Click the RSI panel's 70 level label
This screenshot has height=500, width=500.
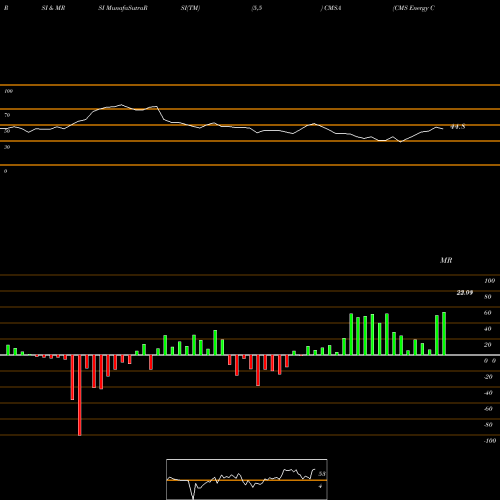(7, 115)
